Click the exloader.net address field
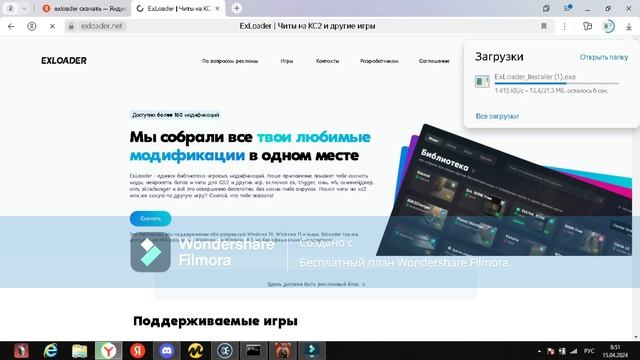The image size is (640, 360). pos(102,26)
